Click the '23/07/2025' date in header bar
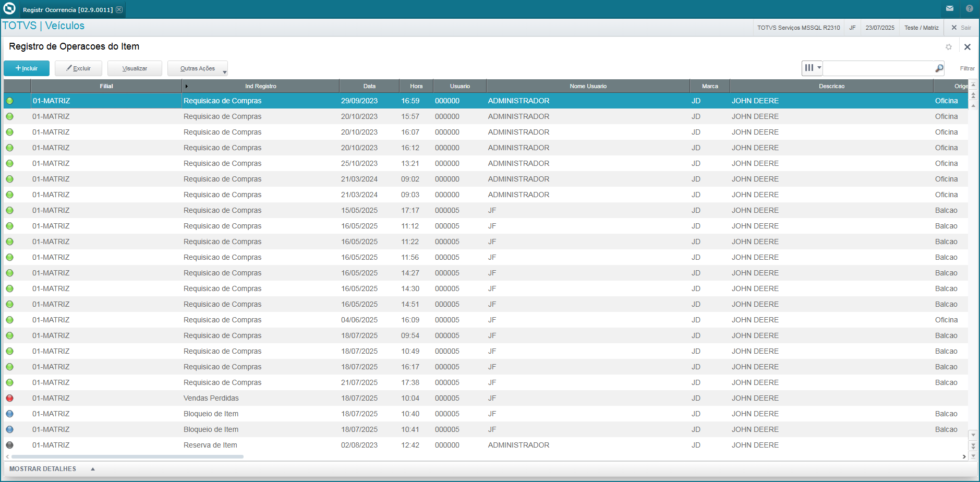980x482 pixels. [x=880, y=28]
